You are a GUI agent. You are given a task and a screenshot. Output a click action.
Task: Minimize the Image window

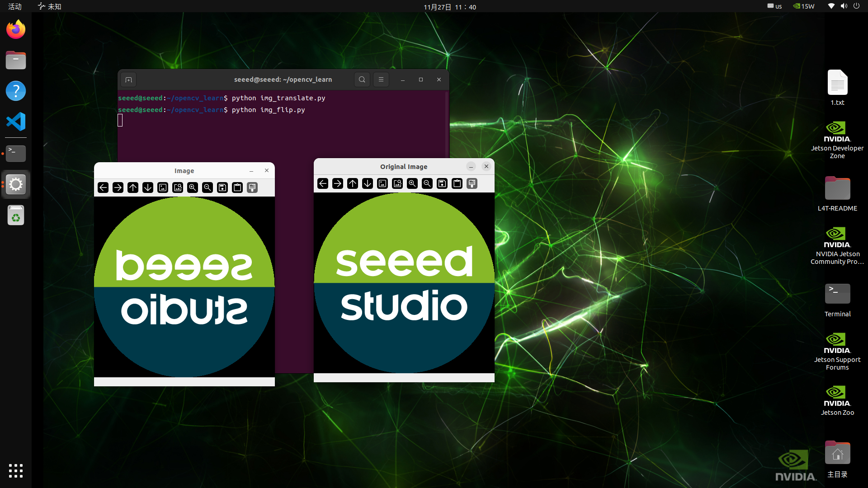click(x=251, y=171)
